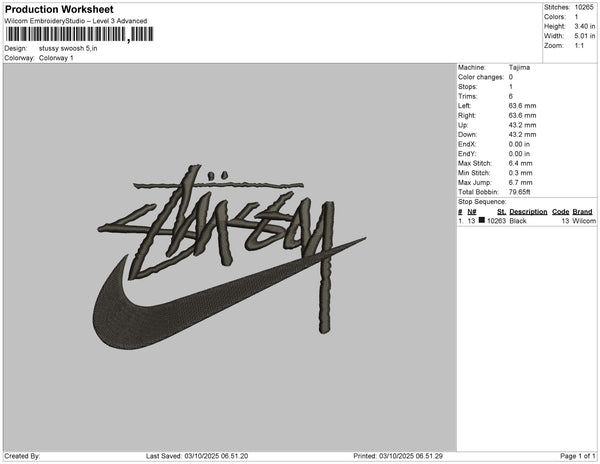This screenshot has height=464, width=600.
Task: Click the Total Bobbin value '79.65ft'
Action: tap(519, 192)
